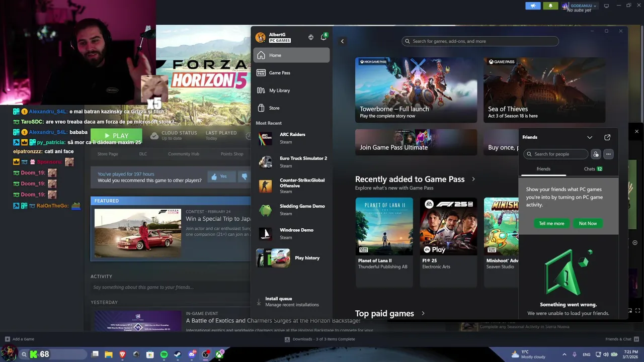The height and width of the screenshot is (362, 644).
Task: Expand Recently added to Game Pass arrow
Action: (x=473, y=179)
